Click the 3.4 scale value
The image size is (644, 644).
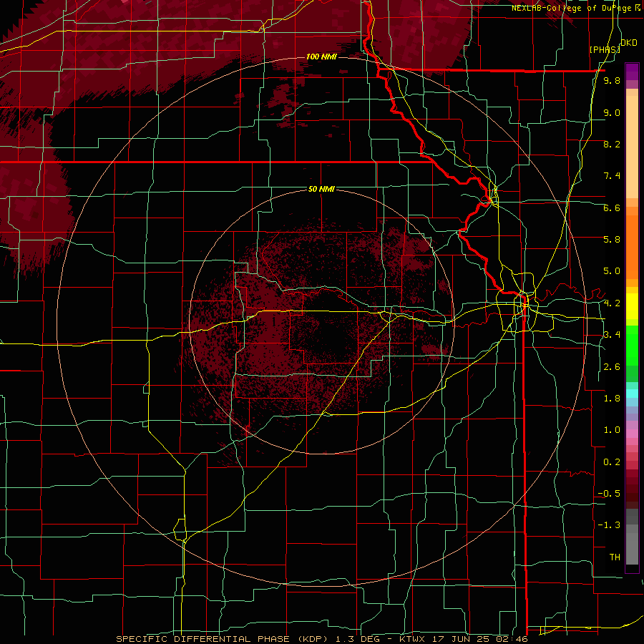tap(612, 335)
